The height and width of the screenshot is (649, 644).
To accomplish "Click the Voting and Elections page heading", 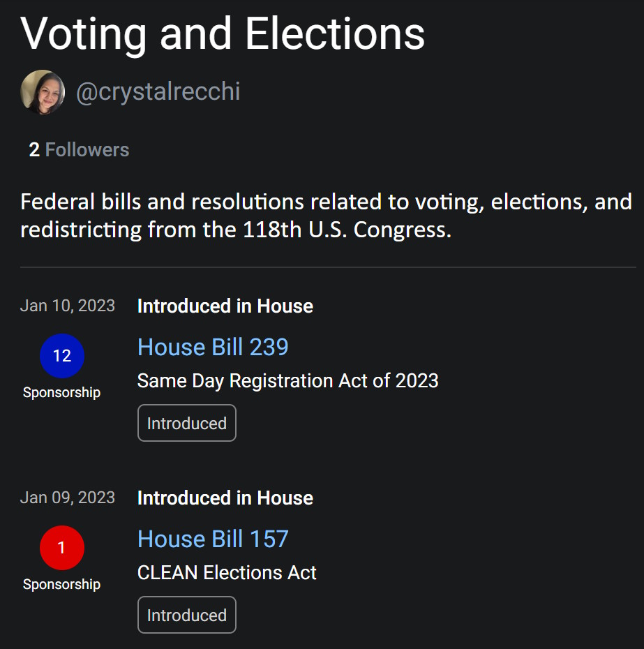I will click(x=223, y=33).
